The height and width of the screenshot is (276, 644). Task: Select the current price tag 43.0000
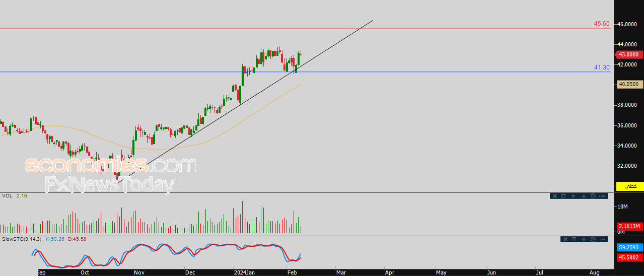(x=628, y=54)
